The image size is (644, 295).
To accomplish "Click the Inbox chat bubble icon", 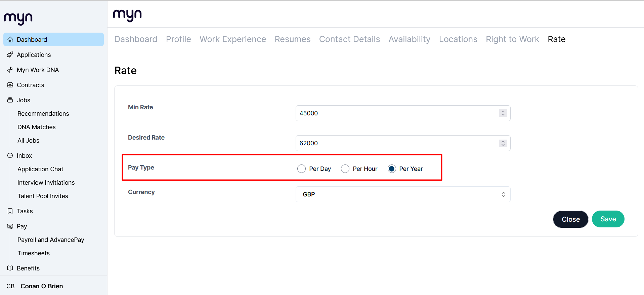I will pyautogui.click(x=10, y=155).
